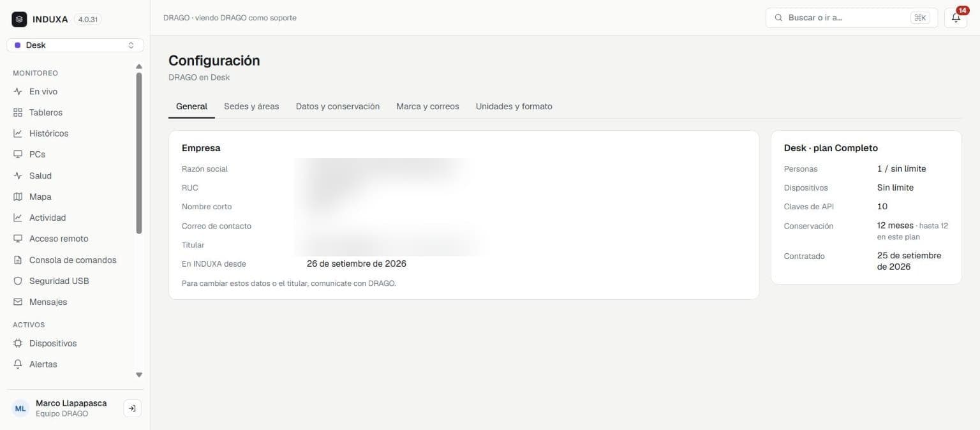Click the Sin límite Dispositivos value
Screen dimensions: 980x430
pos(895,188)
